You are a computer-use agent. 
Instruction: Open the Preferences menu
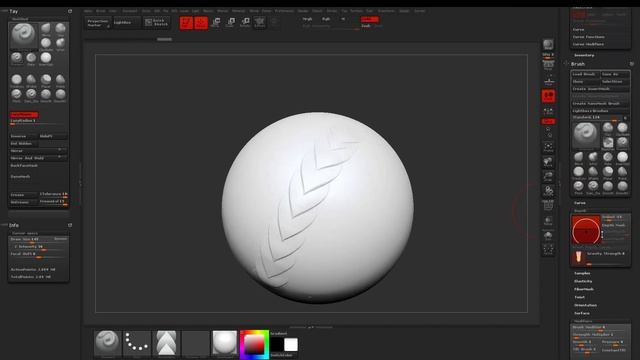[x=284, y=11]
